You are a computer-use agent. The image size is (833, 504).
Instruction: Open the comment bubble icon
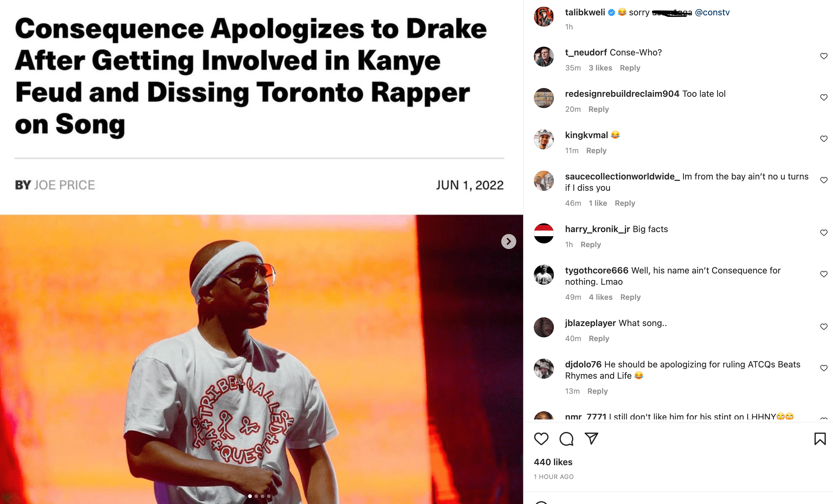[x=567, y=439]
